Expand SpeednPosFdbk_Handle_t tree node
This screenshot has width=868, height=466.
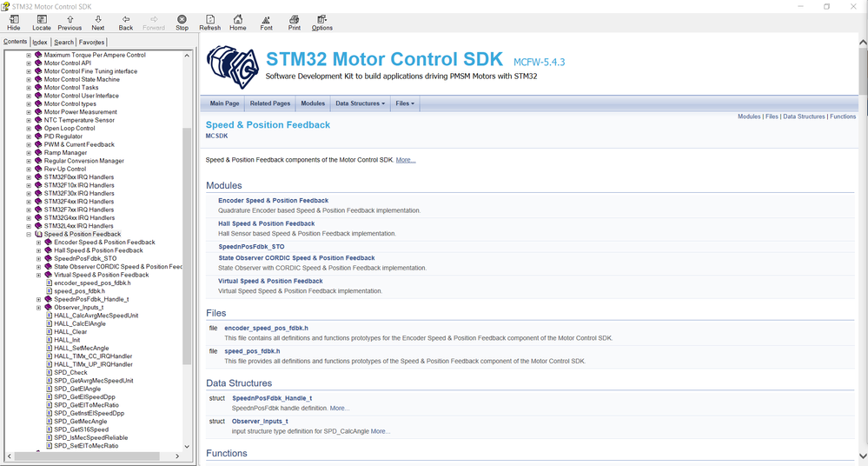(x=39, y=299)
